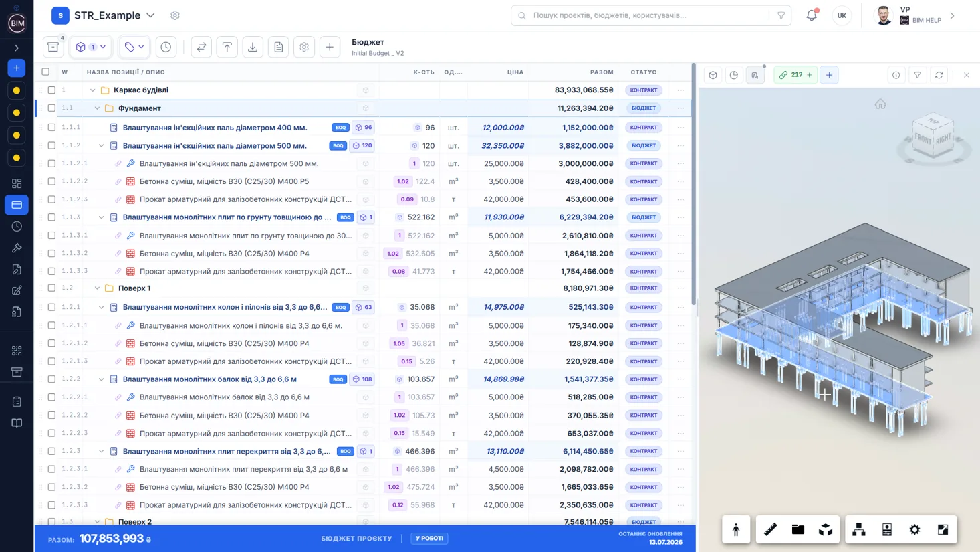980x552 pixels.
Task: Open the VP BIM HELP user menu
Action: (x=915, y=15)
